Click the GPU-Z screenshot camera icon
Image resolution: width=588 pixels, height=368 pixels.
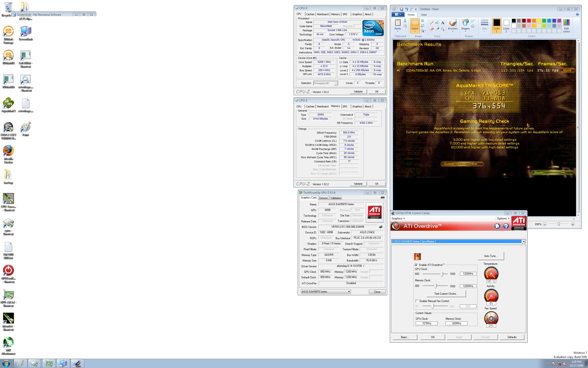pyautogui.click(x=382, y=198)
